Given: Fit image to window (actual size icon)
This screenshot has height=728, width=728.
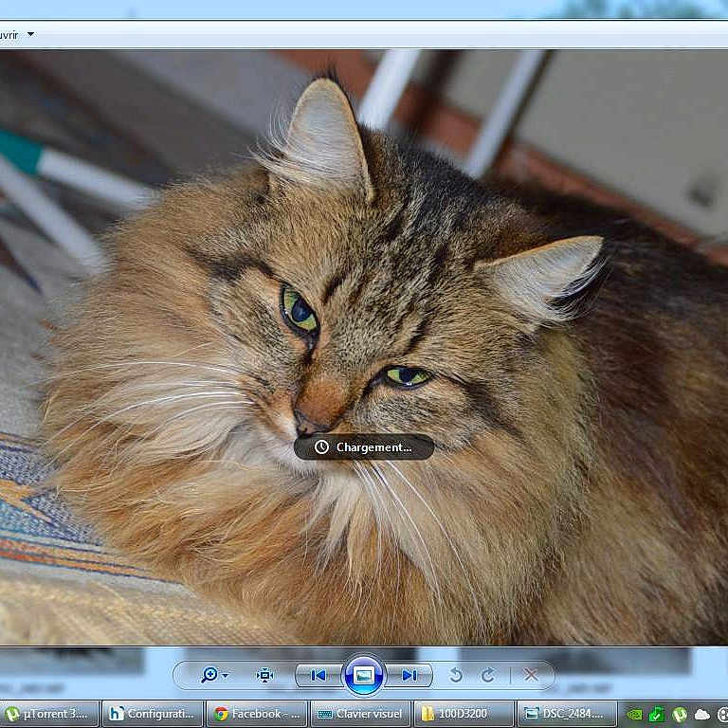Looking at the screenshot, I should [x=264, y=675].
